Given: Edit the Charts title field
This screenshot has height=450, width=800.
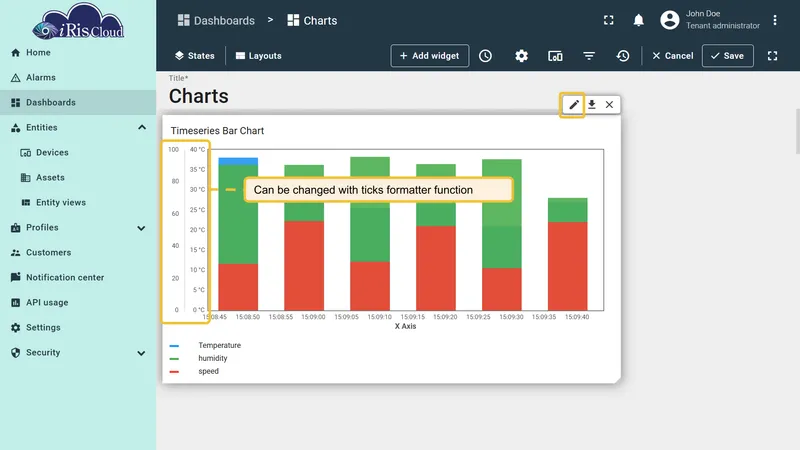Looking at the screenshot, I should click(199, 96).
